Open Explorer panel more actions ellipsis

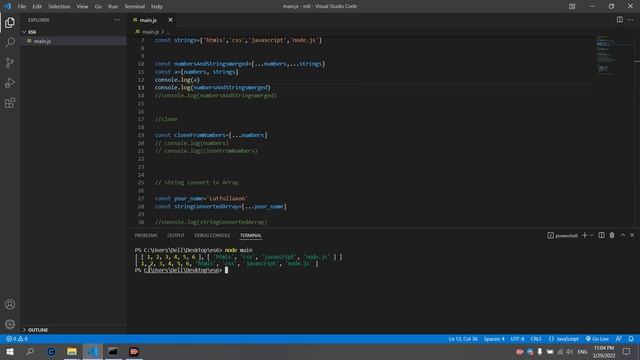117,20
